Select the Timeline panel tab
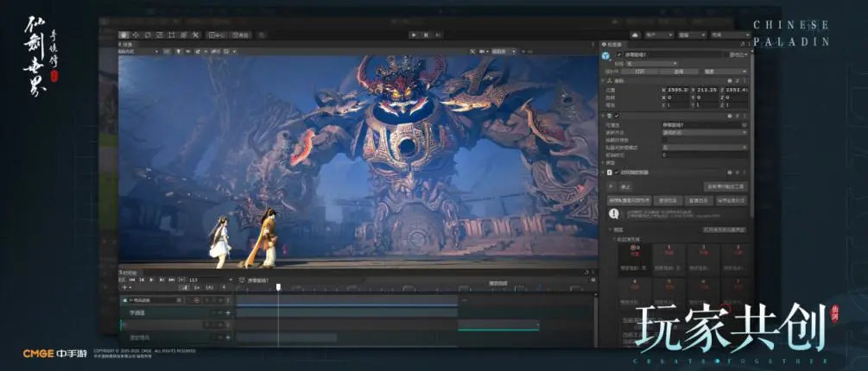 [x=128, y=272]
